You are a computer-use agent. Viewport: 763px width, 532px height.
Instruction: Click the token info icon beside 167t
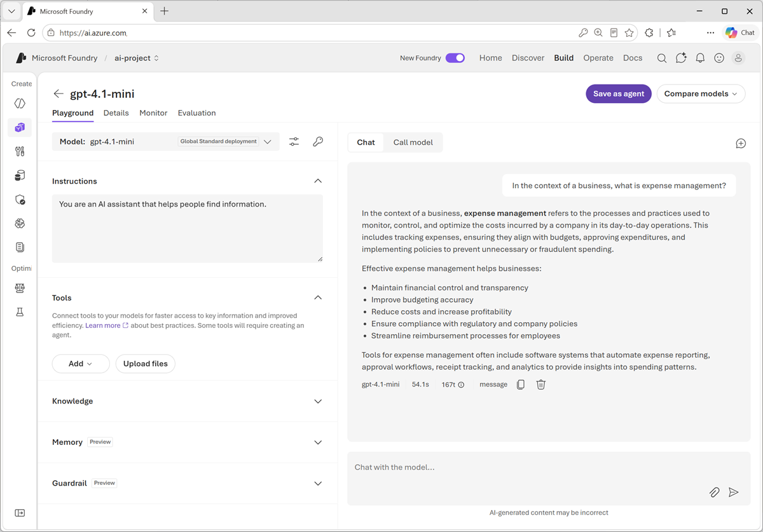click(x=461, y=385)
